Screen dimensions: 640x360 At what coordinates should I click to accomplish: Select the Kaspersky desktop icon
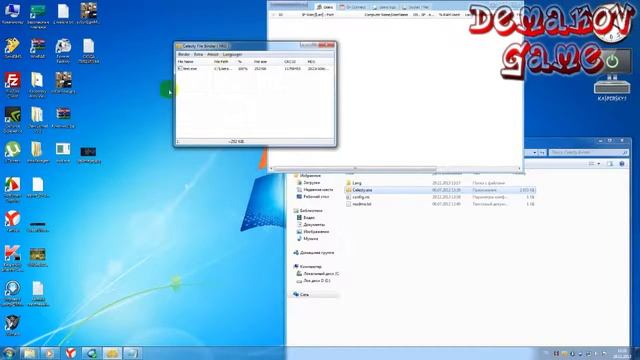pyautogui.click(x=13, y=258)
